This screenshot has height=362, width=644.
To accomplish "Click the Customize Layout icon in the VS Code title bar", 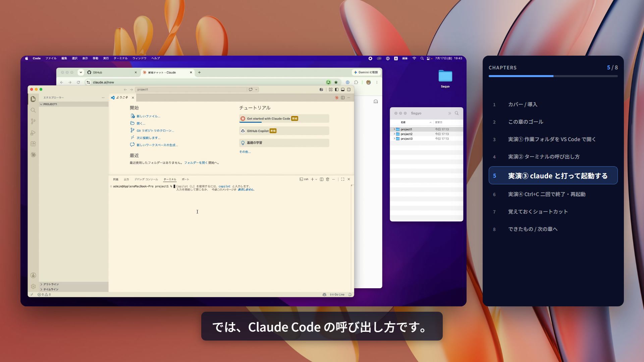I will [x=331, y=89].
